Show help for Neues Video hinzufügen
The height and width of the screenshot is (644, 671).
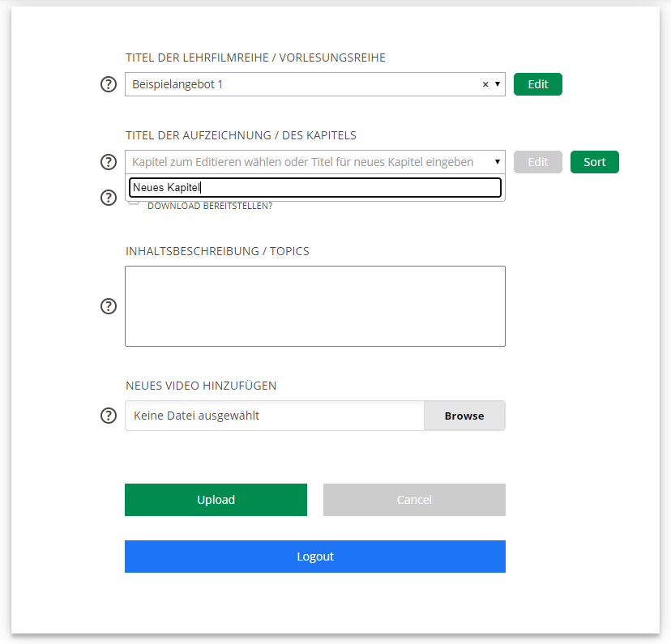(x=109, y=416)
